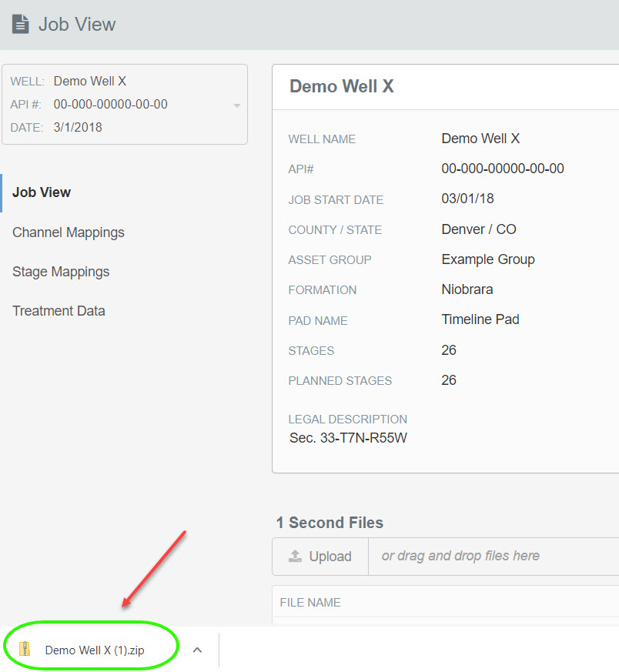
Task: Click the PLANNED STAGES value 26
Action: [448, 380]
